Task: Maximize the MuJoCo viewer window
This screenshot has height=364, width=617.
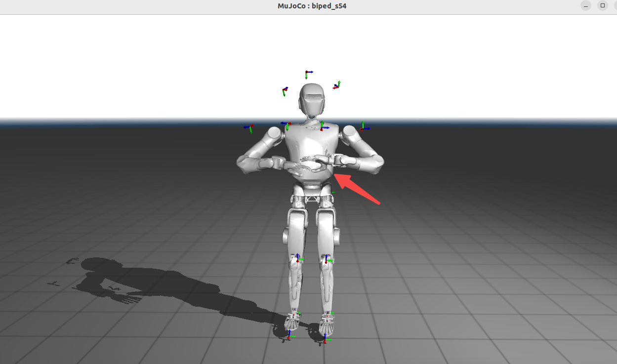Action: [x=602, y=6]
